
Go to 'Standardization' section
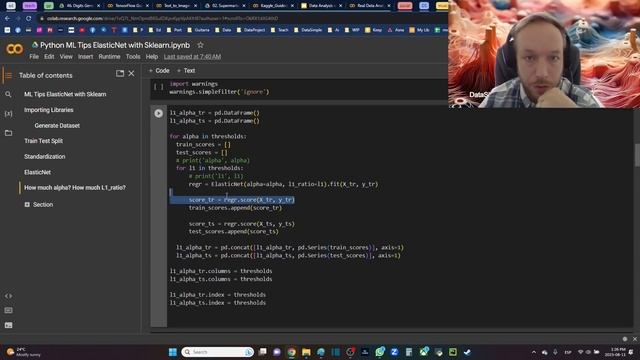pos(44,157)
